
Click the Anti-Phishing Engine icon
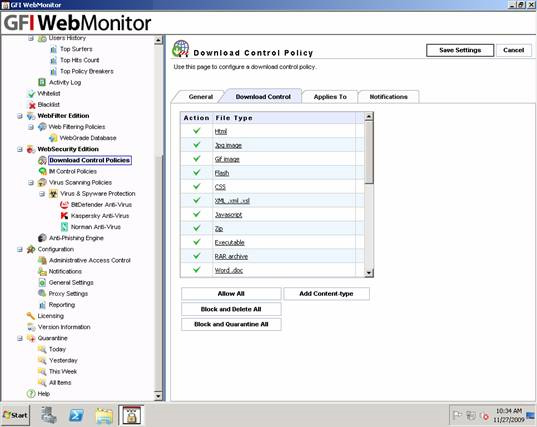[42, 238]
